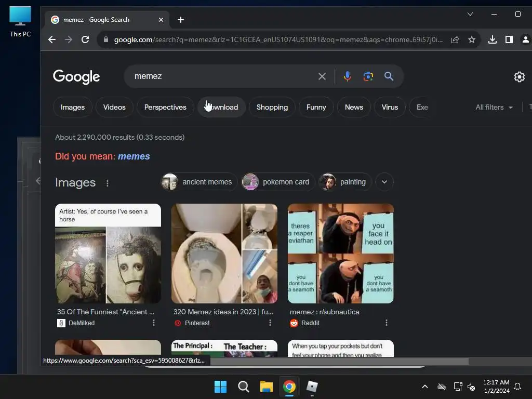Viewport: 532px width, 399px height.
Task: Start voice search with the microphone
Action: click(347, 76)
